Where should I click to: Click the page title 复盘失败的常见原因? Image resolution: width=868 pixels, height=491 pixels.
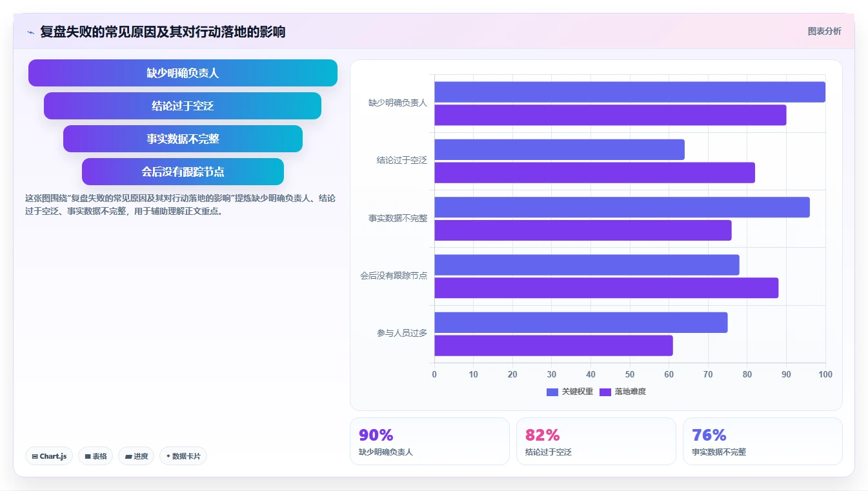click(x=163, y=32)
